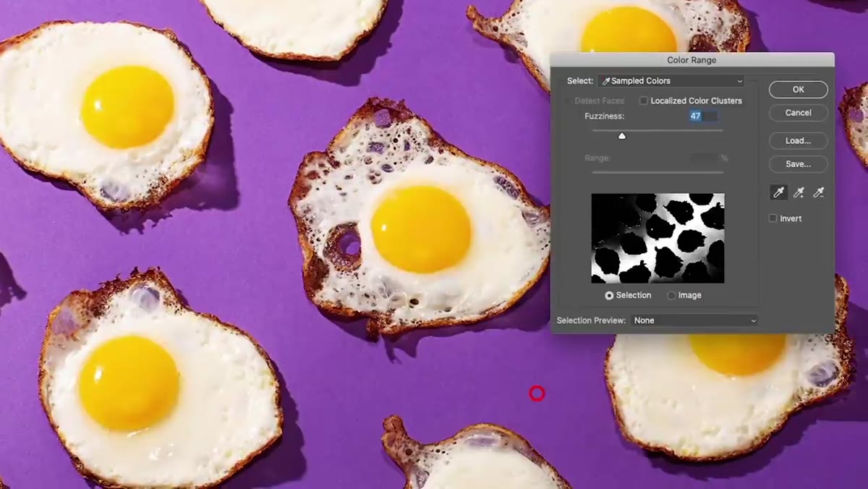Click the Color Range dialog title bar

[692, 61]
